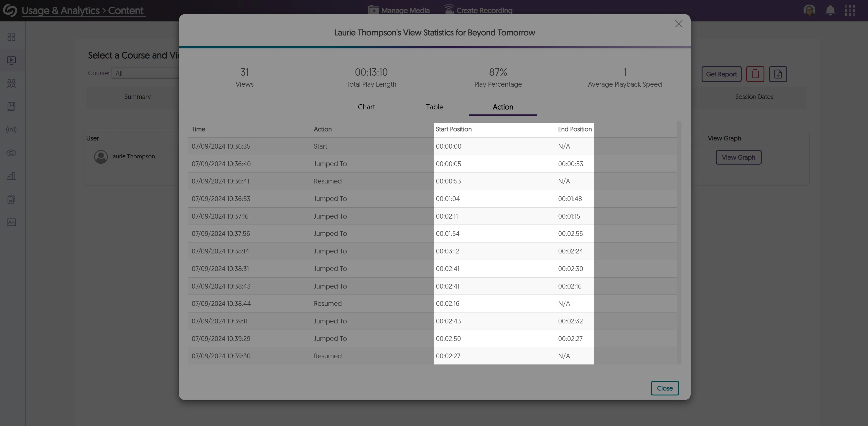
Task: Select the bookmark icon in the sidebar
Action: click(x=11, y=106)
